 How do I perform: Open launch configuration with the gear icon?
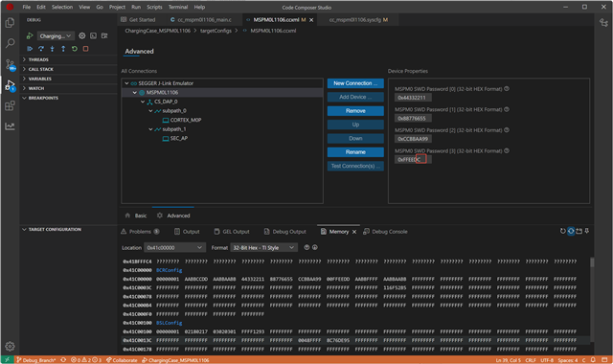[81, 36]
